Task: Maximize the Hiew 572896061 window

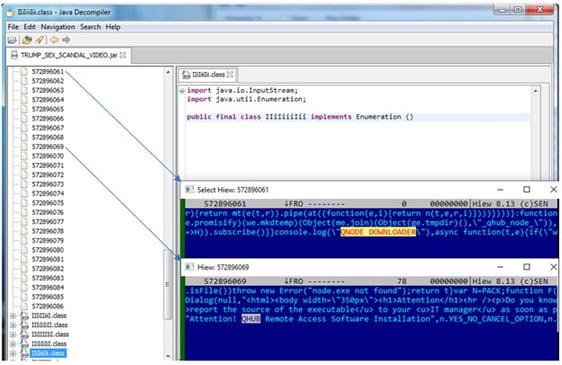Action: tap(527, 189)
